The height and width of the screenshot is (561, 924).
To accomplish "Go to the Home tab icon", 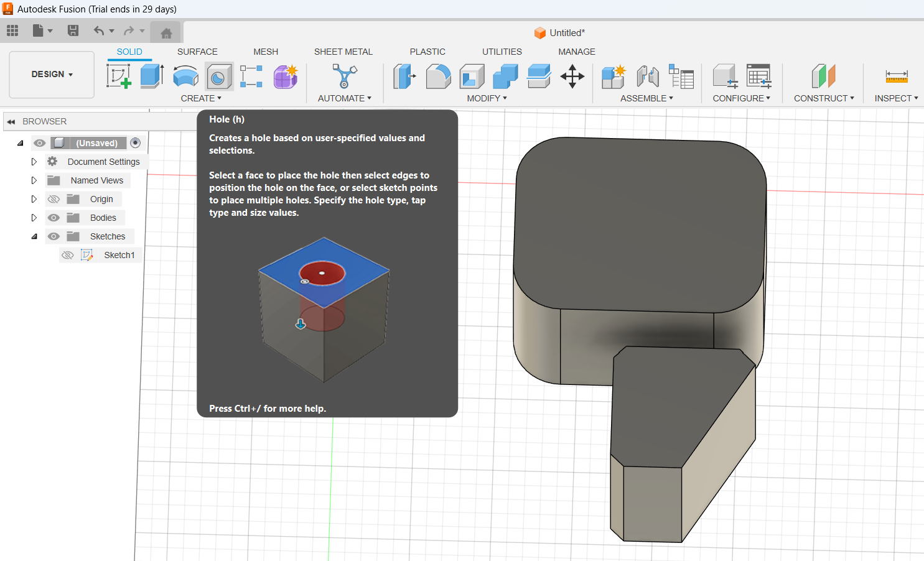I will point(166,34).
